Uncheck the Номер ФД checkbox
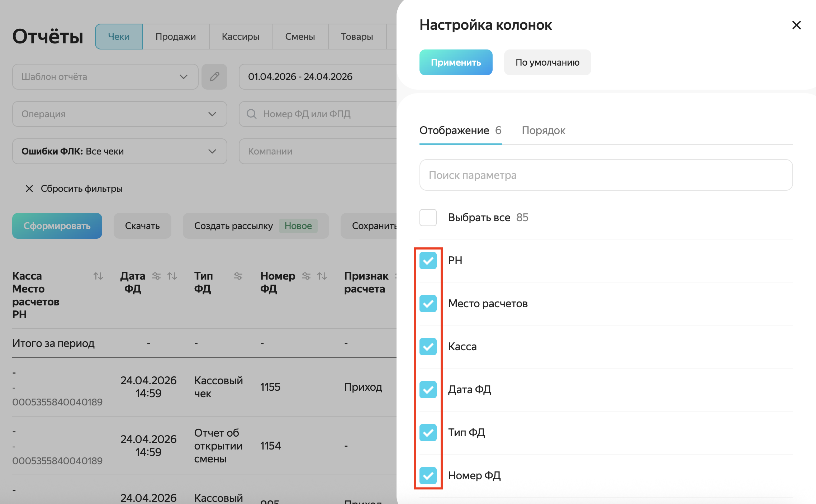 pyautogui.click(x=428, y=476)
